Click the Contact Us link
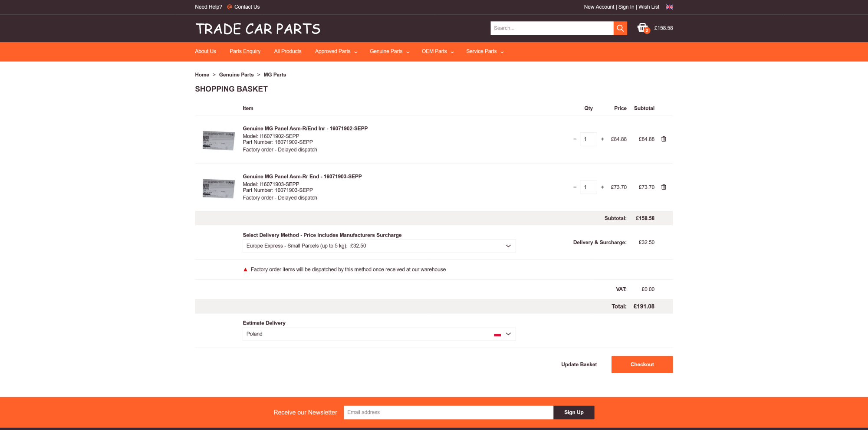Image resolution: width=868 pixels, height=430 pixels. click(247, 7)
